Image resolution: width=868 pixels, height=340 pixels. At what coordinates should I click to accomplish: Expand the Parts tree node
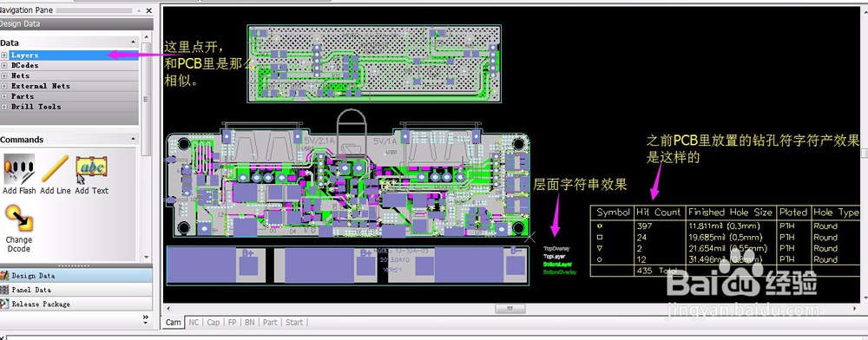click(3, 97)
